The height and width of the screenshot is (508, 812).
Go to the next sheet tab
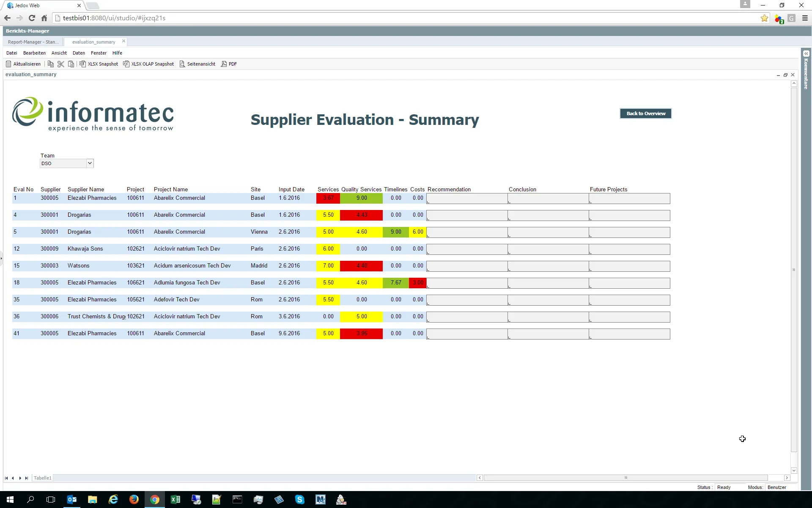20,478
